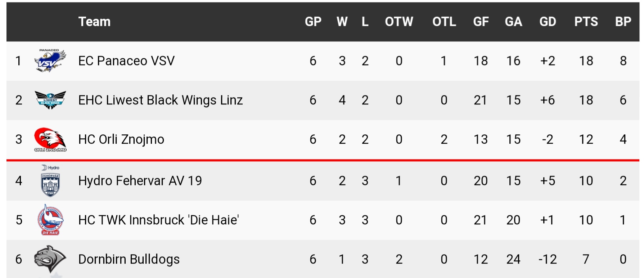Select HC TWK Innsbruck 'Die Haie' name
Screen dimensions: 644x278
[159, 220]
